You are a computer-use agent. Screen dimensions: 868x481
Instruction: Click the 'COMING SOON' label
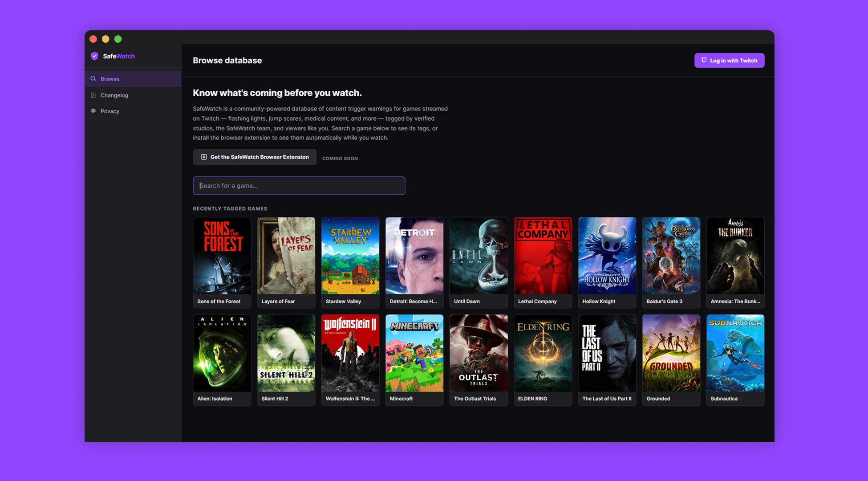click(x=340, y=159)
